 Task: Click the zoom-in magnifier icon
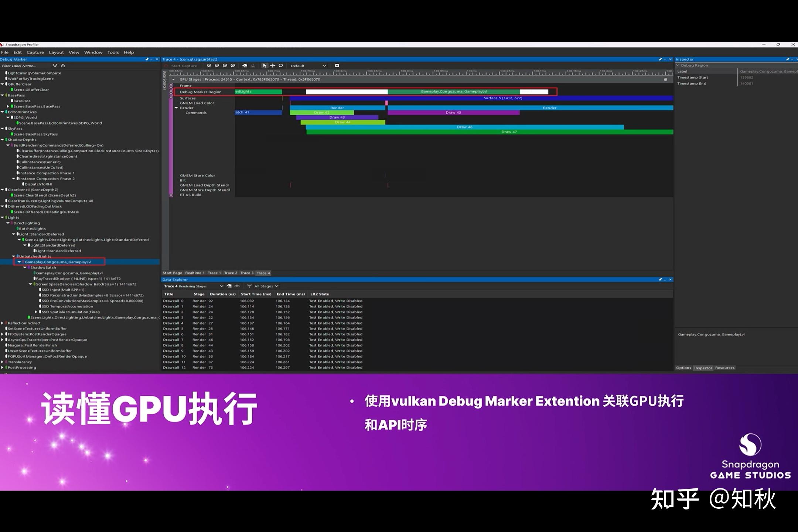click(209, 66)
